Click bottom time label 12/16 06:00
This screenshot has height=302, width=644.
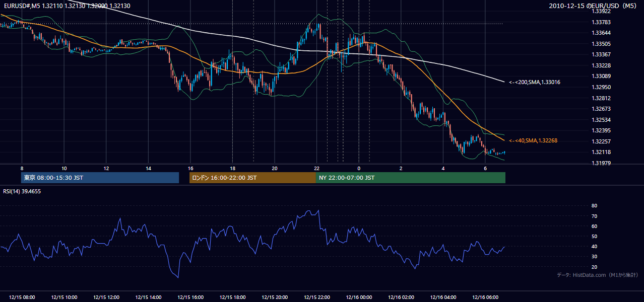[485, 297]
